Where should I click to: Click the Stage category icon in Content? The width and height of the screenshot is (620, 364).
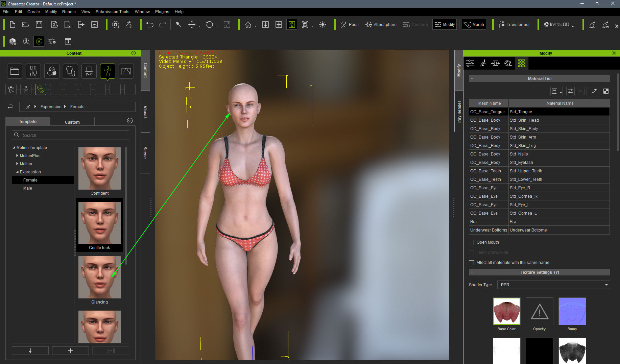point(126,71)
